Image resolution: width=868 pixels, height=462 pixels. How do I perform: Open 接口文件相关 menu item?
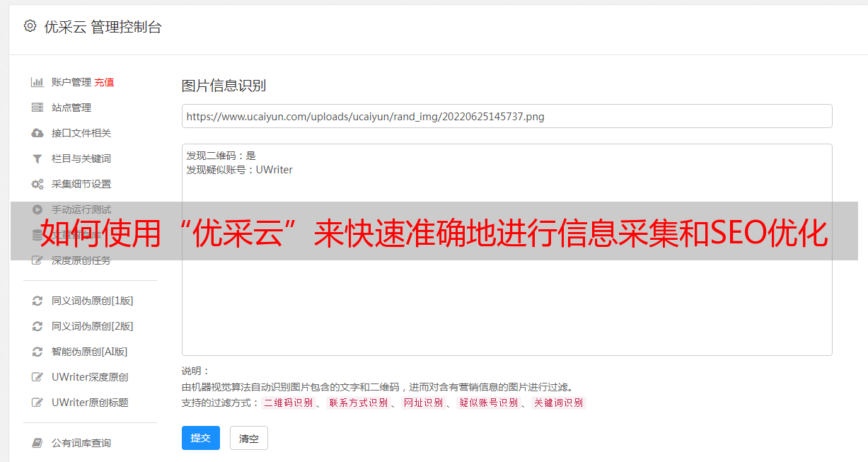81,133
